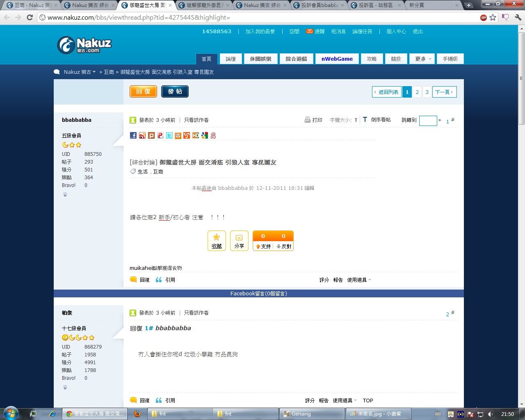Click the printer icon to print thread
525x420 pixels.
click(308, 120)
